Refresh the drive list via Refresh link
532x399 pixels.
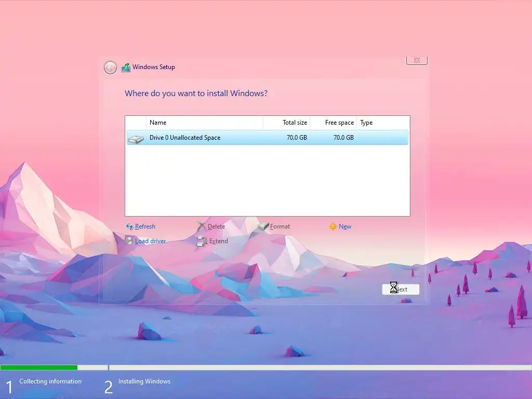tap(145, 227)
